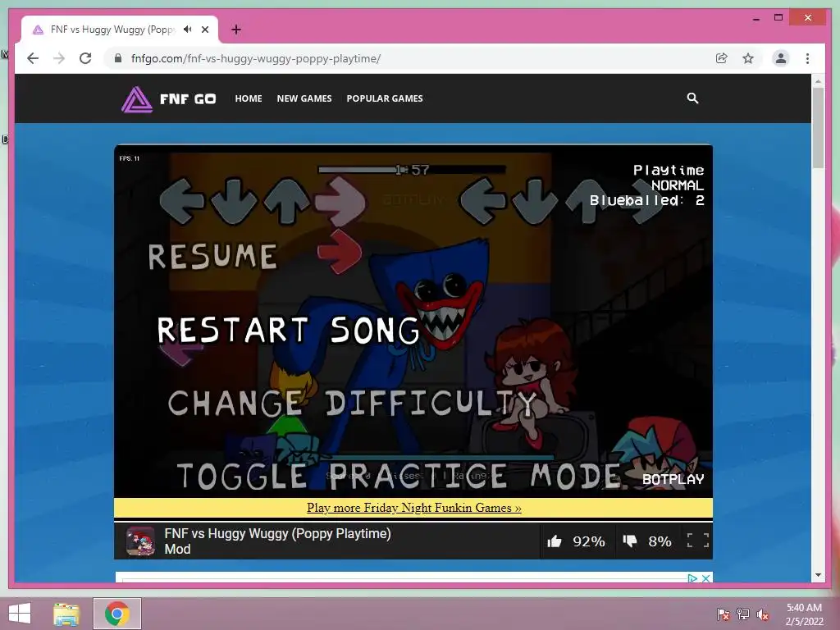840x630 pixels.
Task: Click the 92% like rating text
Action: (x=589, y=541)
